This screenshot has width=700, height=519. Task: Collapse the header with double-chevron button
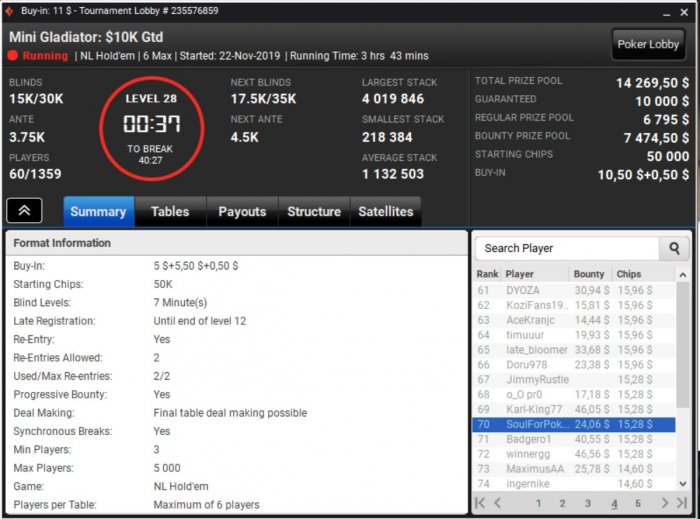25,210
